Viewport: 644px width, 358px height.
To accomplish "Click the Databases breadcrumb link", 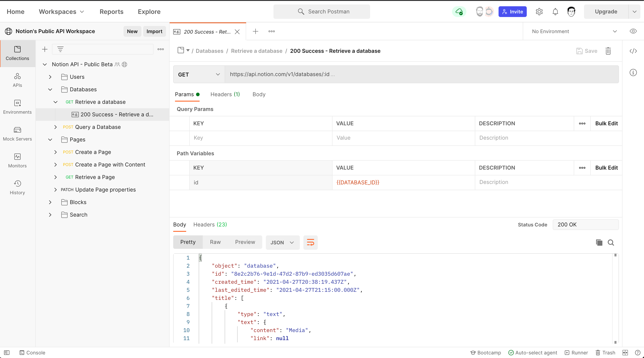I will (x=209, y=51).
